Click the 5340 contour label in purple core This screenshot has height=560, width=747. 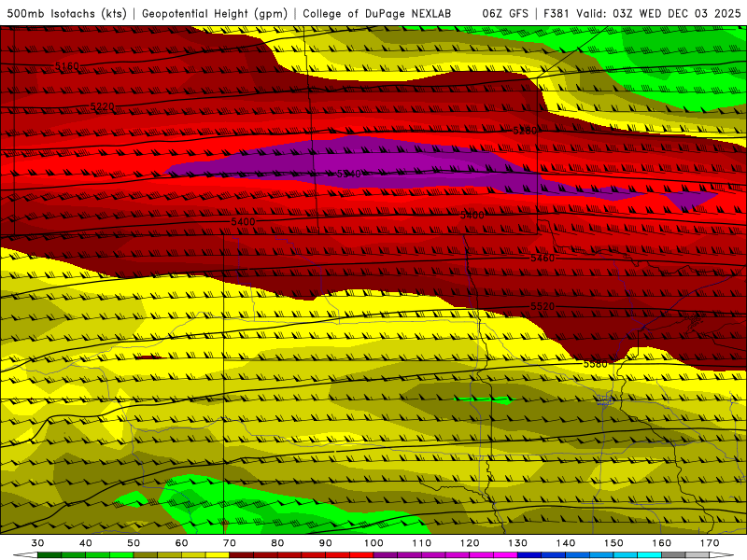point(348,174)
